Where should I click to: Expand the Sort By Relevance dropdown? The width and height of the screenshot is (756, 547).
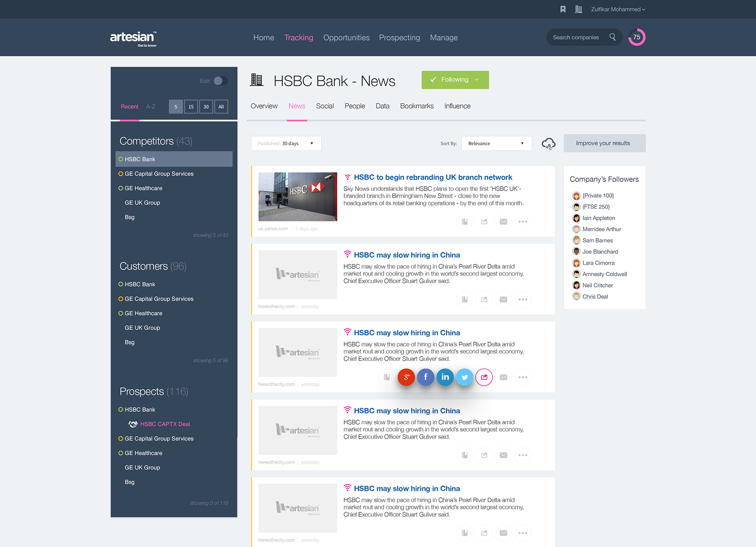pos(496,143)
